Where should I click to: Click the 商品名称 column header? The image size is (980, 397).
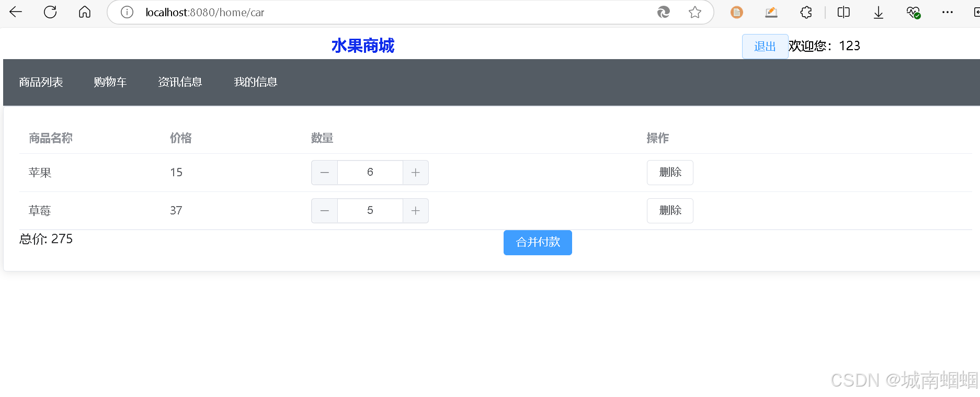pyautogui.click(x=51, y=138)
